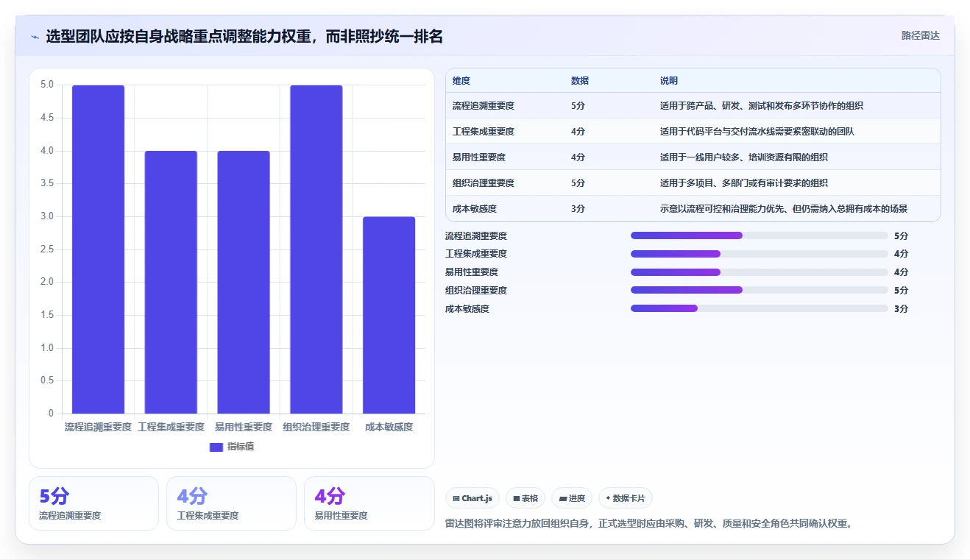The image size is (970, 560).
Task: Click the 流程追溯重要度 chart axis label
Action: [x=98, y=427]
